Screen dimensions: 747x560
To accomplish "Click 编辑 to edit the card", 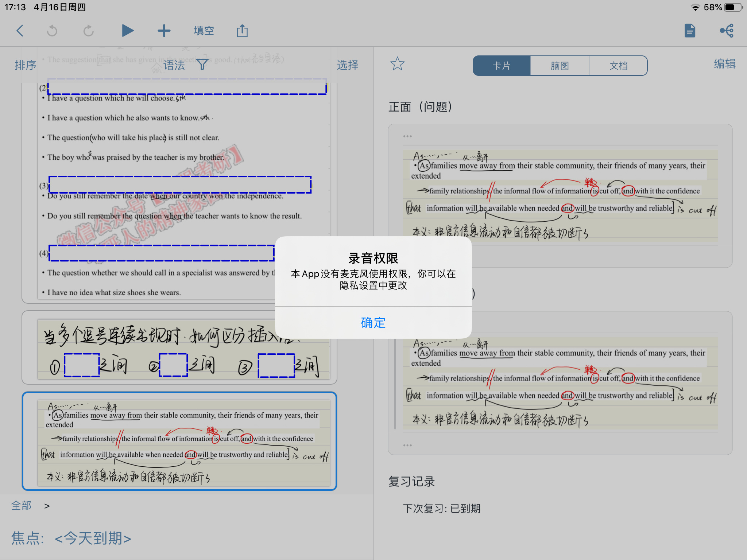I will [x=725, y=64].
